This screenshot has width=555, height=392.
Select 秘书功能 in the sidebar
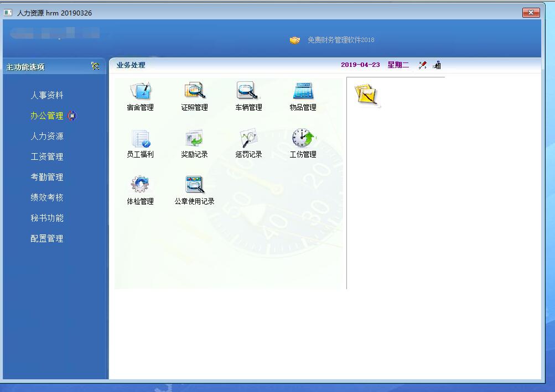click(46, 218)
